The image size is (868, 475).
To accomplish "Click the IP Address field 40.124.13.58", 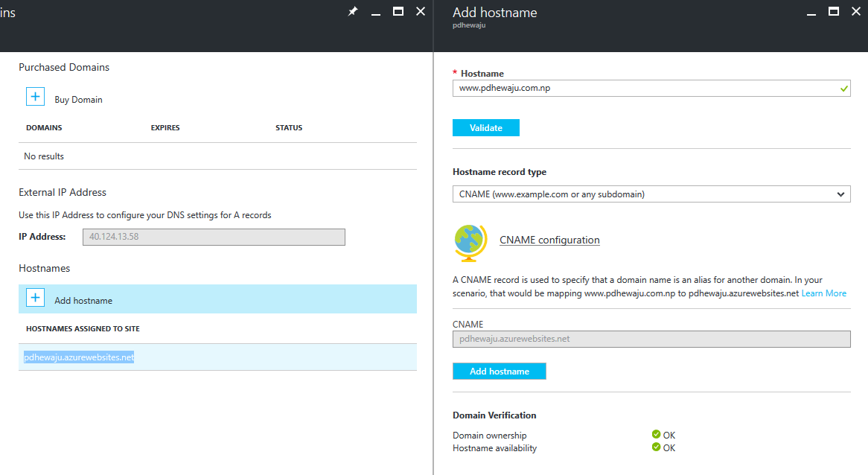I will click(x=214, y=237).
